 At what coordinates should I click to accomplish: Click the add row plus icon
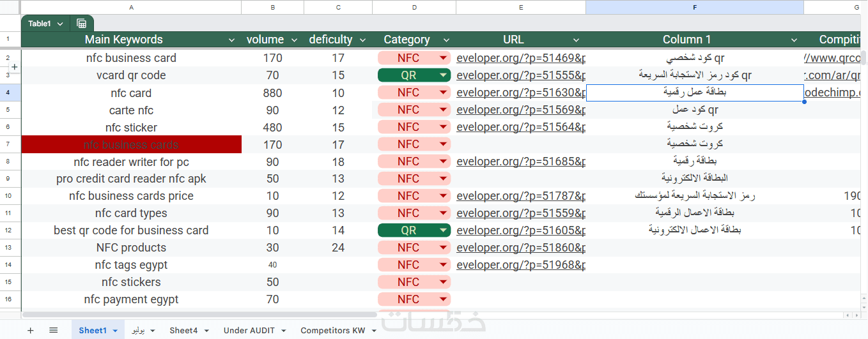(x=14, y=66)
